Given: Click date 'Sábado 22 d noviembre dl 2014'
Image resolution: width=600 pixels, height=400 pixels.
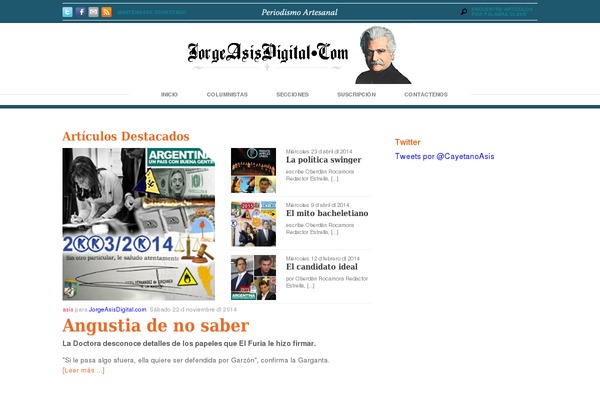Looking at the screenshot, I should (193, 310).
